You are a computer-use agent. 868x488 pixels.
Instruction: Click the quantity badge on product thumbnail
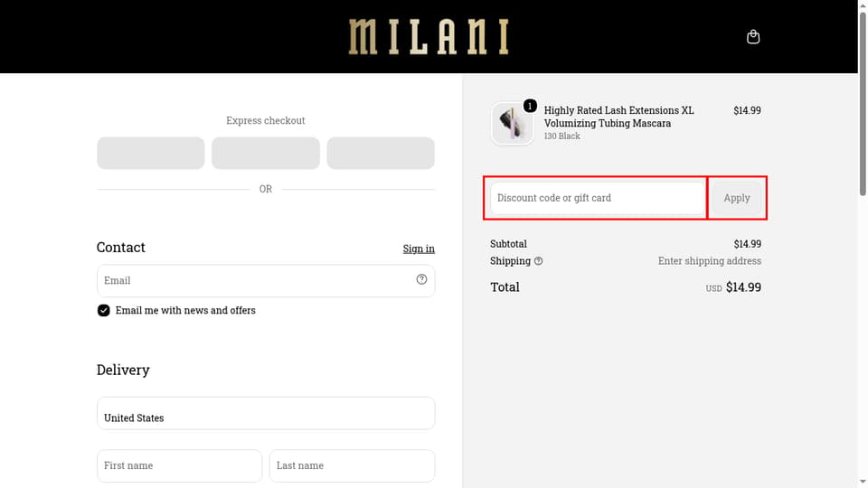click(x=530, y=106)
